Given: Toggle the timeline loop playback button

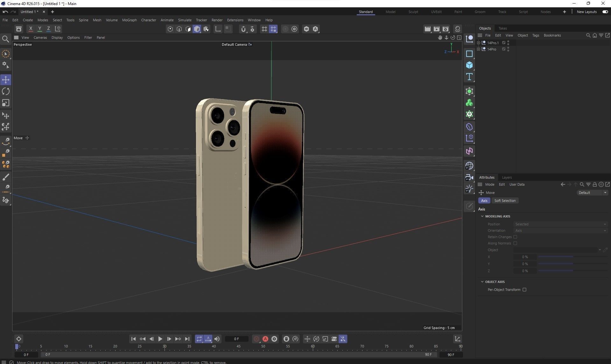Looking at the screenshot, I should point(199,339).
